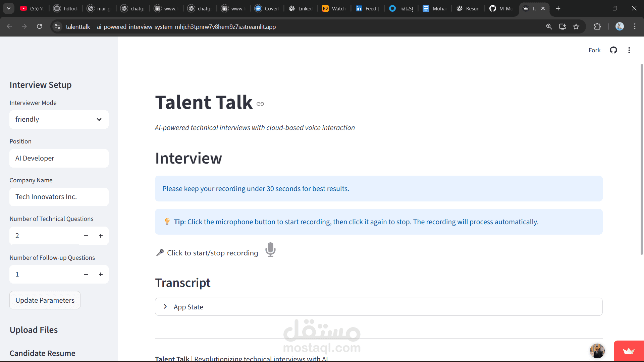
Task: Switch to the hdtod tab
Action: click(66, 8)
